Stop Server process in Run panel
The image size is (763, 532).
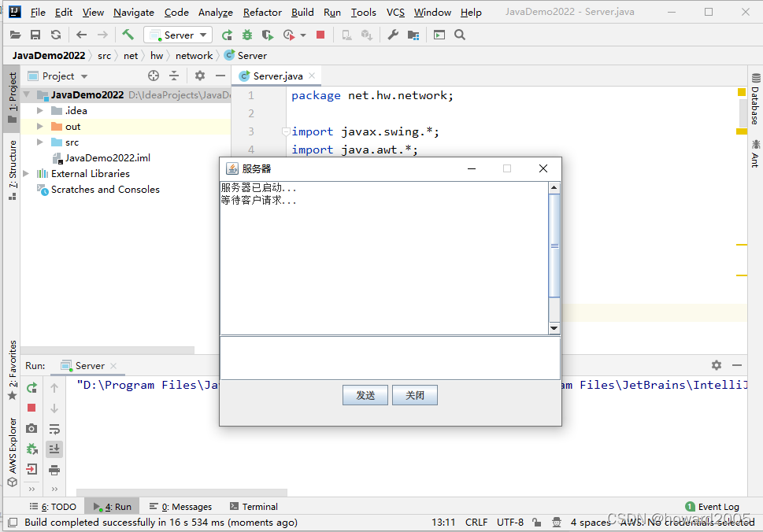click(x=31, y=408)
